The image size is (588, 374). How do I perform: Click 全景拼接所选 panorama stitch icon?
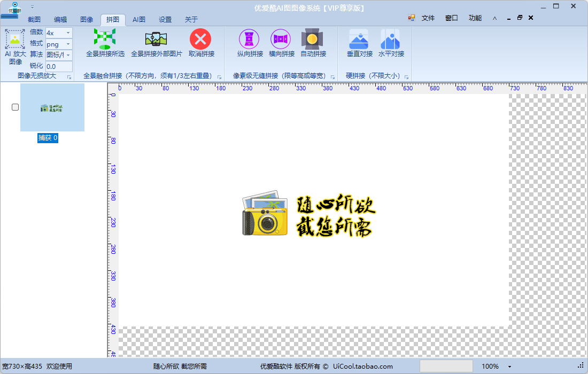click(105, 38)
